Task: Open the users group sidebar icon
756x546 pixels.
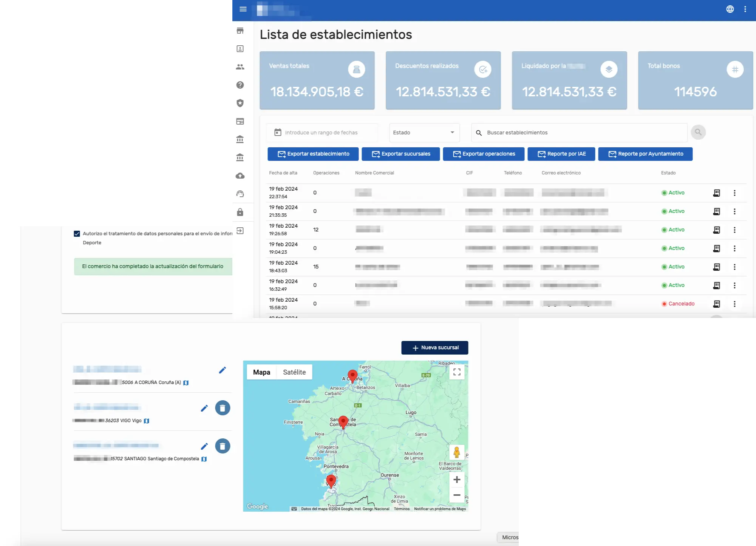Action: point(240,67)
